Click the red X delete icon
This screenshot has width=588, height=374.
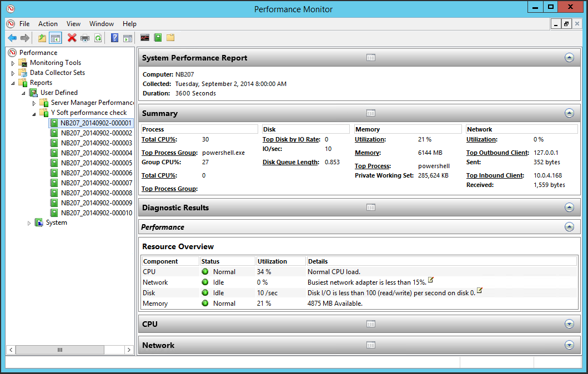pos(71,38)
